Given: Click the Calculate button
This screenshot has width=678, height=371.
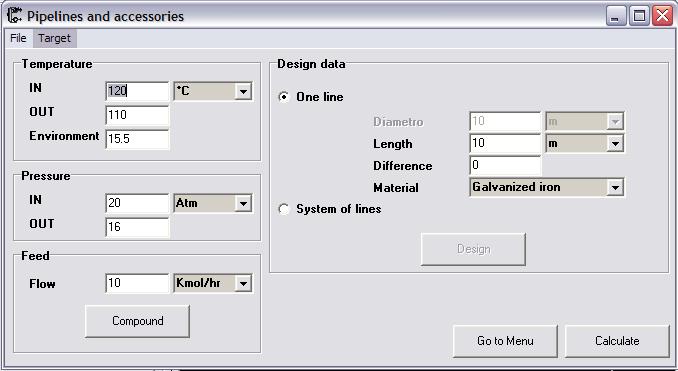Looking at the screenshot, I should tap(617, 341).
